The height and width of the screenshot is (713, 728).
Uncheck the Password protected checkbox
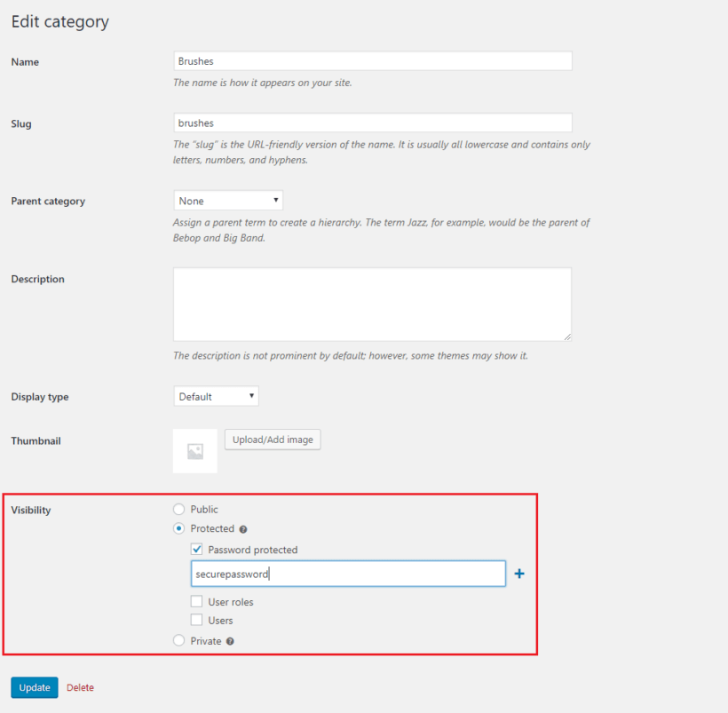196,549
